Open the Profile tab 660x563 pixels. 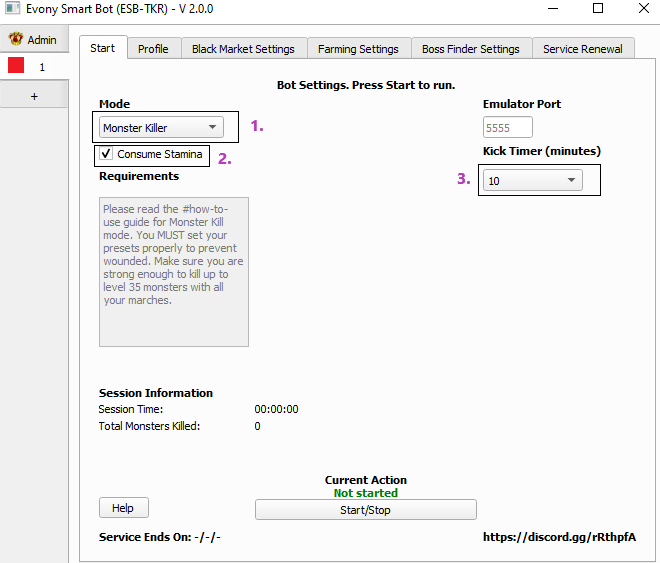(x=153, y=49)
